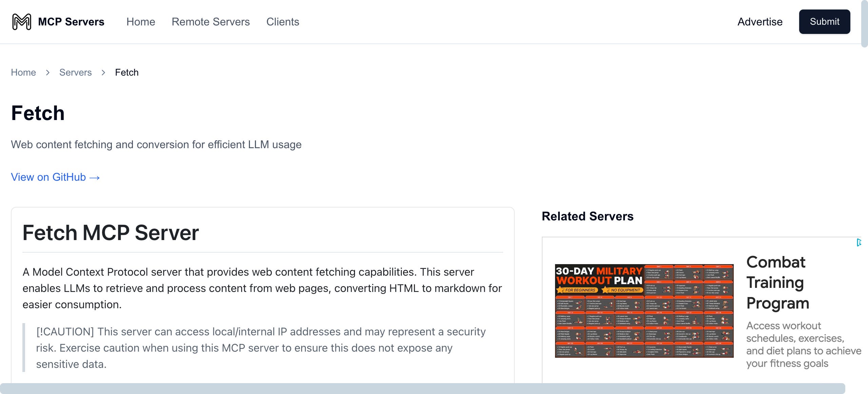The width and height of the screenshot is (868, 394).
Task: Click the Combat Training Program ad title
Action: [x=777, y=282]
